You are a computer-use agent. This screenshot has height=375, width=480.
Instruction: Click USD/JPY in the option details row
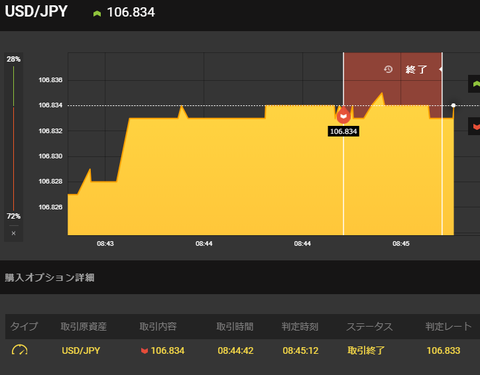(x=81, y=351)
